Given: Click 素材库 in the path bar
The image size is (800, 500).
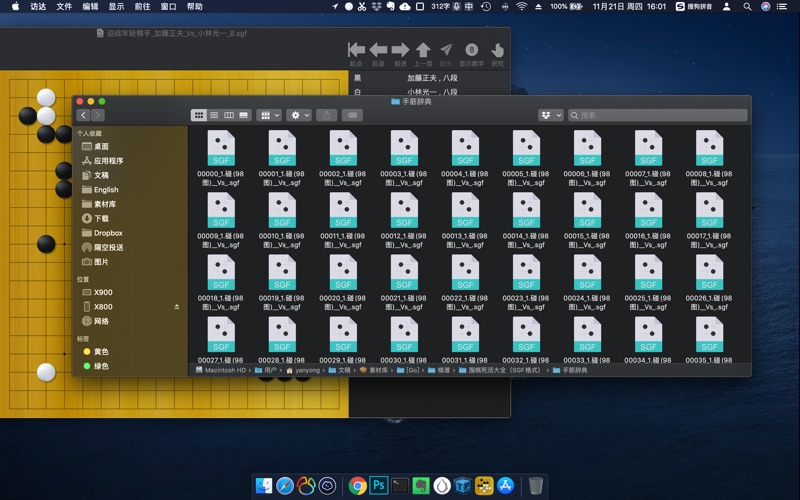Looking at the screenshot, I should tap(378, 370).
